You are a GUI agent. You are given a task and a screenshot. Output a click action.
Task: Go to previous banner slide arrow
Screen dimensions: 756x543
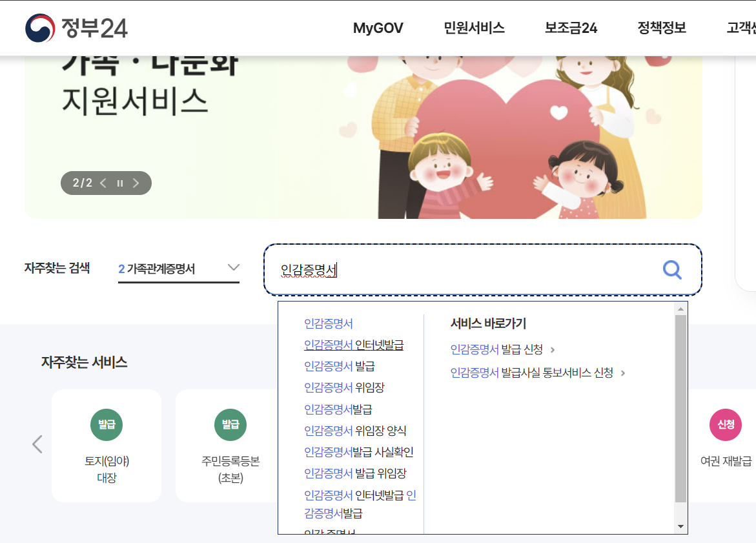coord(103,183)
